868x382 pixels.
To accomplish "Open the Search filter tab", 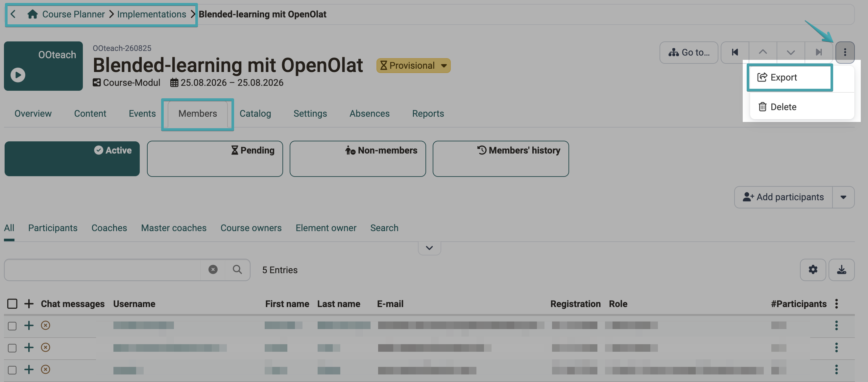I will pyautogui.click(x=384, y=228).
